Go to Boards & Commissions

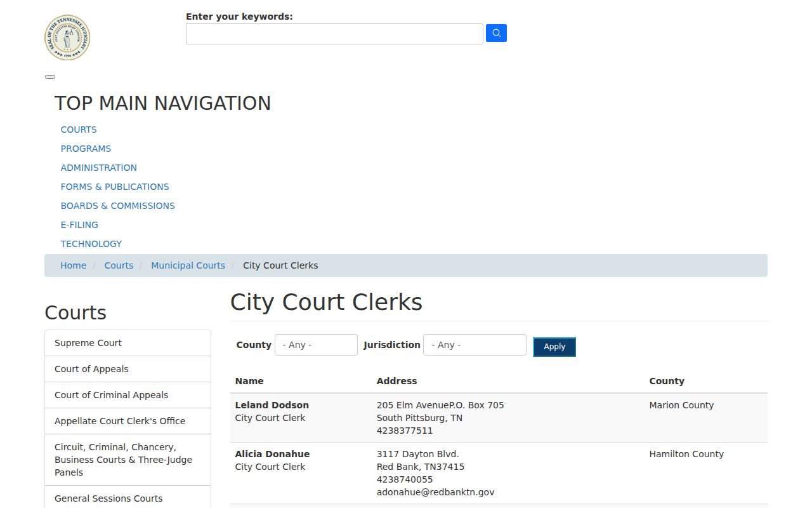click(118, 206)
